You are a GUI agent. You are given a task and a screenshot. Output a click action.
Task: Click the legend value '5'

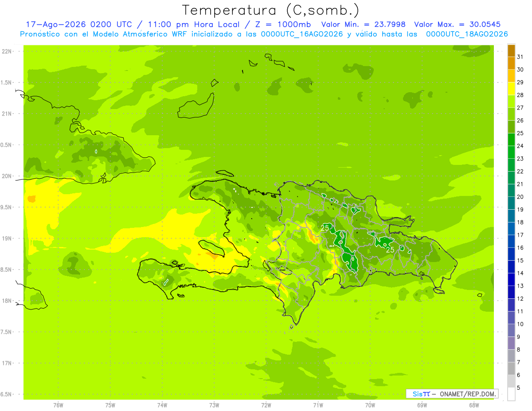(519, 388)
